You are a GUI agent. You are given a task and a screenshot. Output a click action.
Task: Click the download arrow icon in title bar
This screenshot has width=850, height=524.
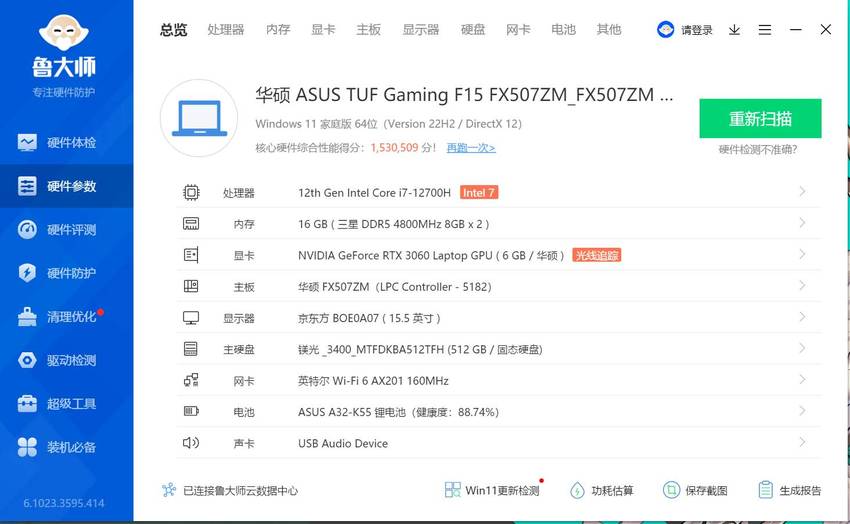(734, 30)
